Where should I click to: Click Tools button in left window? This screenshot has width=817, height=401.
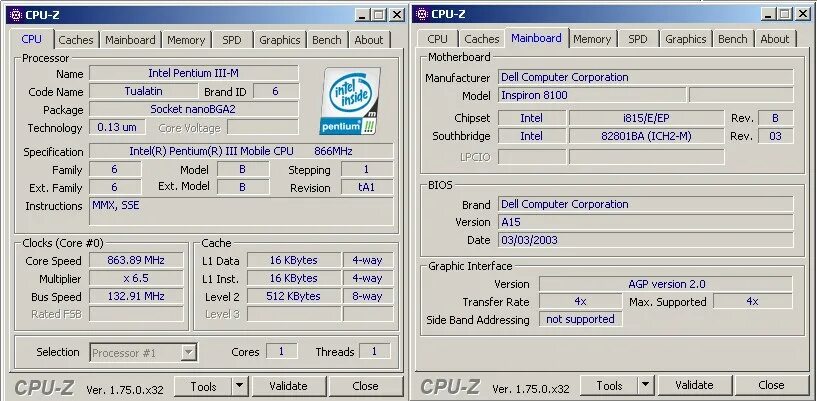tap(203, 386)
